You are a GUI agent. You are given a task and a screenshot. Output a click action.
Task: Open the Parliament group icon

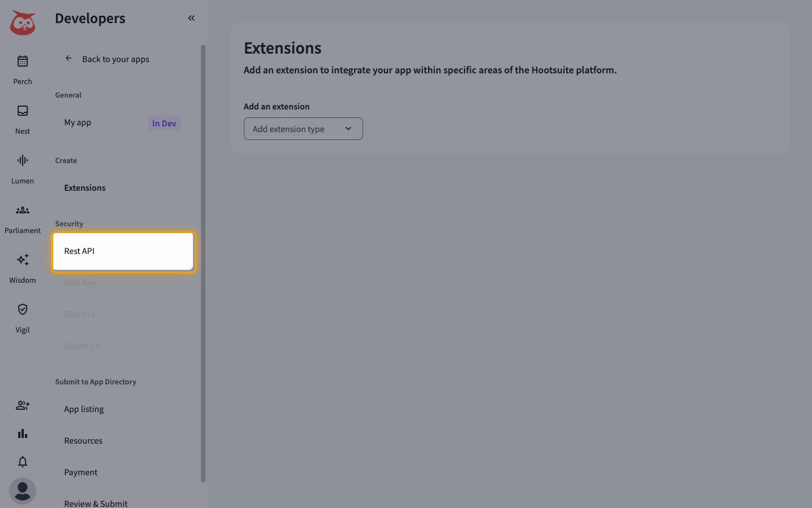pos(23,210)
